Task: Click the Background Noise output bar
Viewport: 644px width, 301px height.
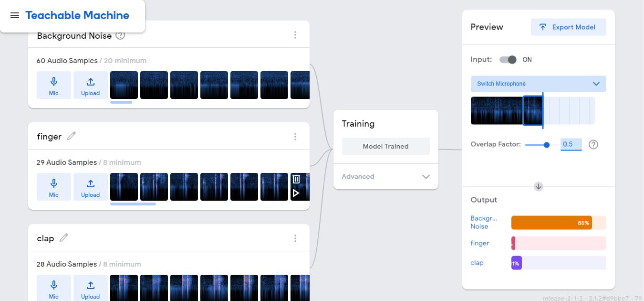Action: 559,223
